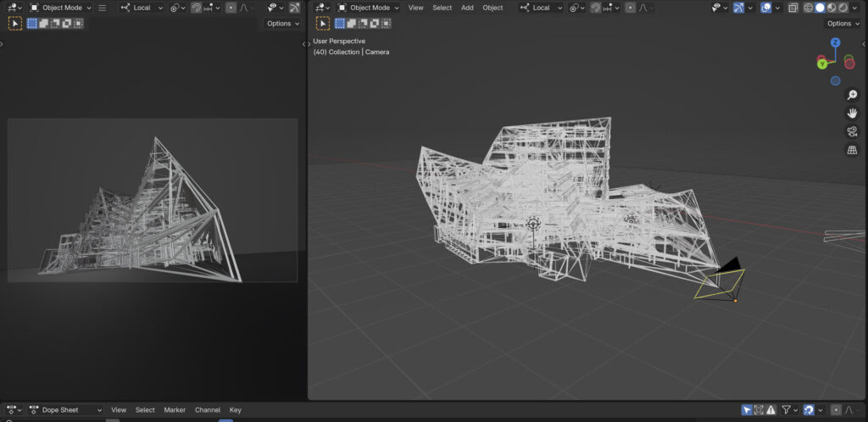This screenshot has width=868, height=422.
Task: Open the Add menu in viewport header
Action: point(467,8)
